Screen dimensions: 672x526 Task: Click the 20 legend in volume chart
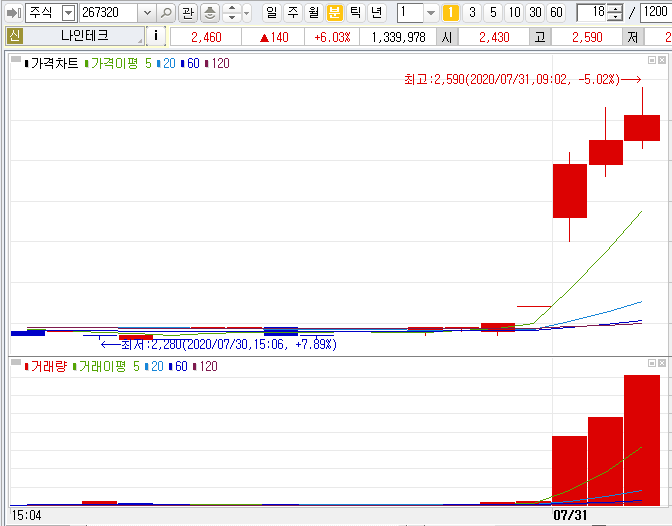154,366
